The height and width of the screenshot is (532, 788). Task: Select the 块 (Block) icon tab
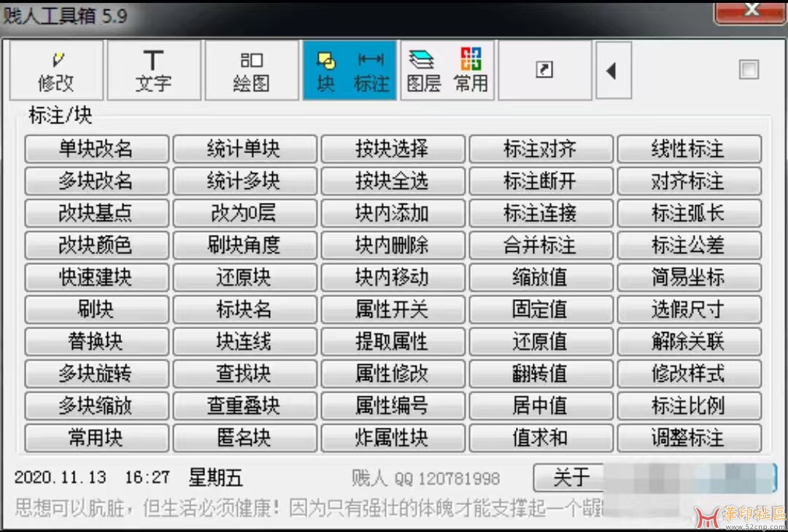(x=325, y=71)
